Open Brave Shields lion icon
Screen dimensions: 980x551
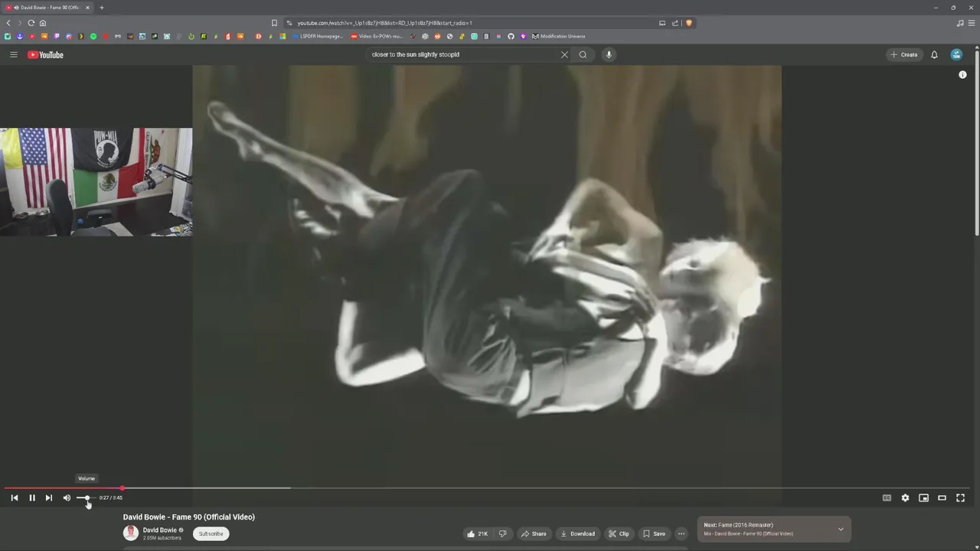click(x=688, y=23)
